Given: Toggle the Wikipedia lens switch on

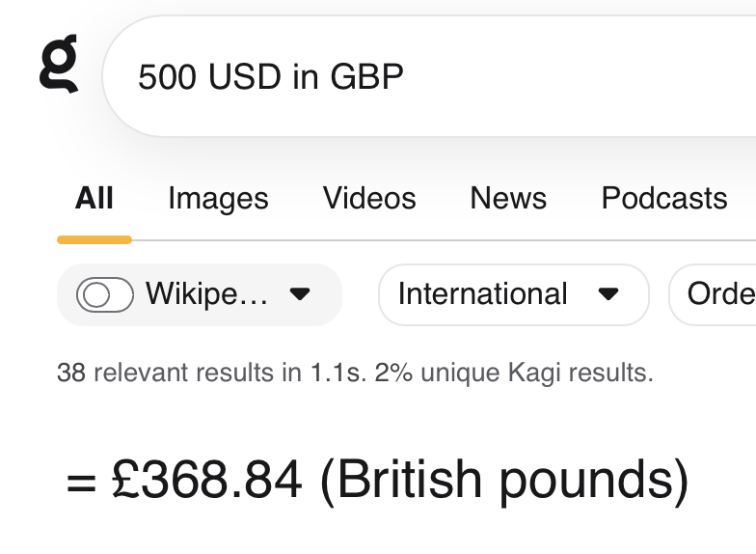Looking at the screenshot, I should pos(104,294).
